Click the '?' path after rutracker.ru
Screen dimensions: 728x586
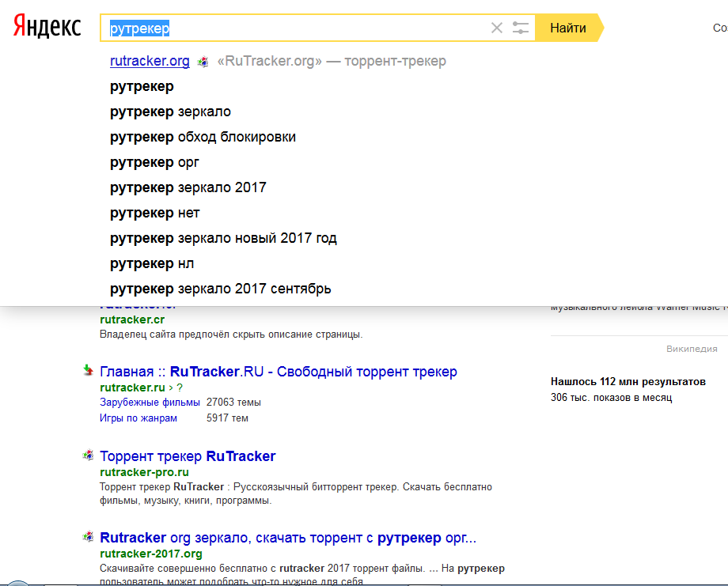pyautogui.click(x=180, y=388)
